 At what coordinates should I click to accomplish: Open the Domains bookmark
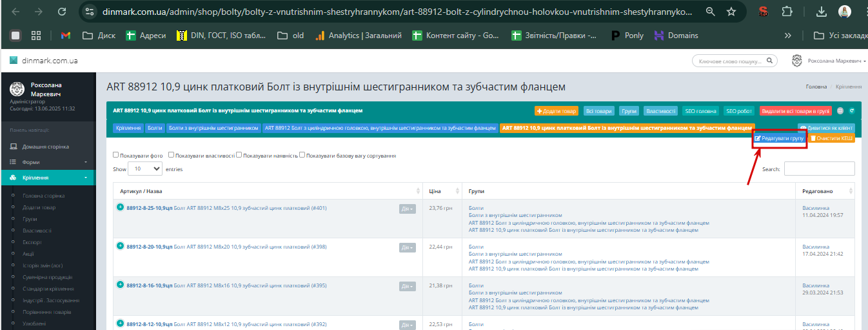[x=676, y=36]
